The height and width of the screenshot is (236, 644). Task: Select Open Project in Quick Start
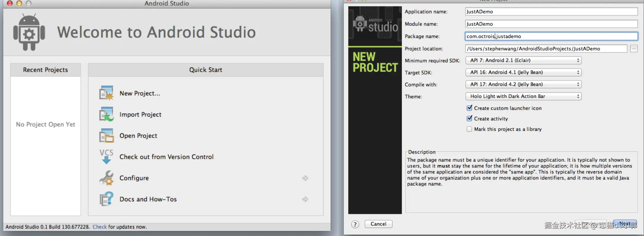tap(138, 136)
